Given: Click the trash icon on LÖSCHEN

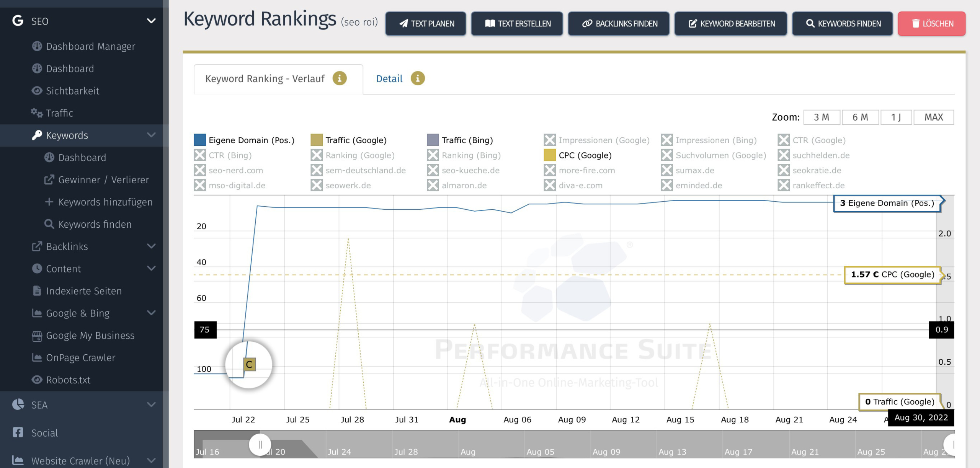Looking at the screenshot, I should 916,24.
